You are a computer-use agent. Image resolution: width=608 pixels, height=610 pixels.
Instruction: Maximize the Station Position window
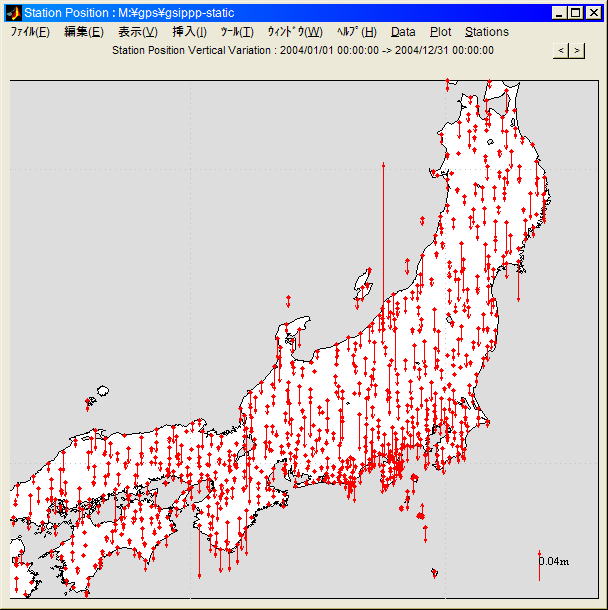575,13
